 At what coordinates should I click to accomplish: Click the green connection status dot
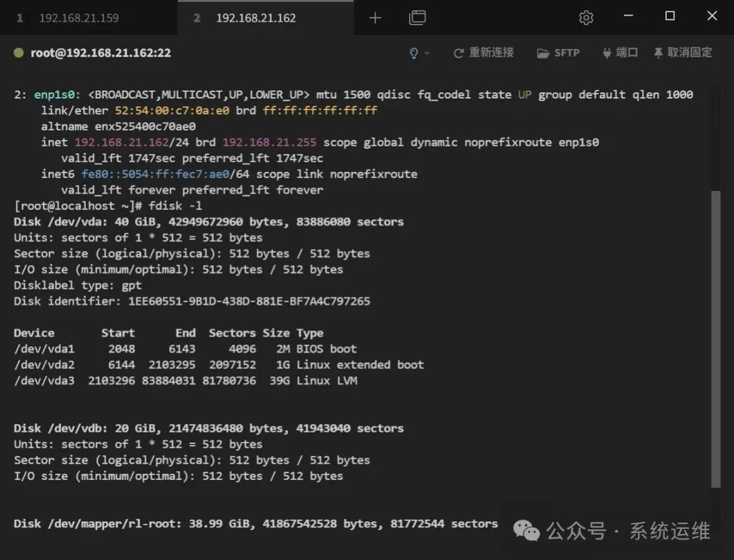pos(19,53)
